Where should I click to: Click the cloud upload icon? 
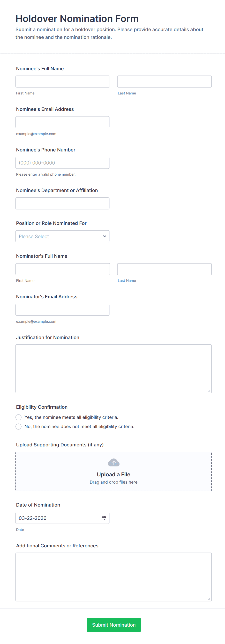point(114,463)
